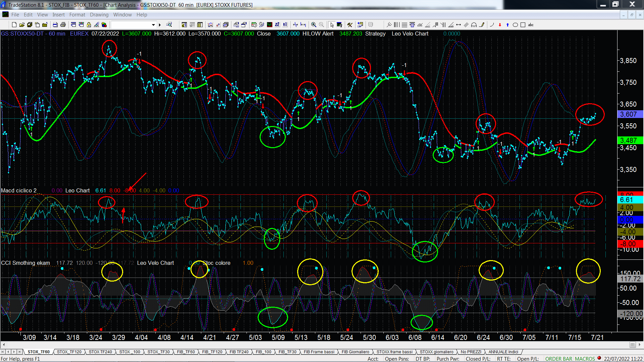Switch to the STOX TF240 tab
This screenshot has width=644, height=362.
(100, 352)
